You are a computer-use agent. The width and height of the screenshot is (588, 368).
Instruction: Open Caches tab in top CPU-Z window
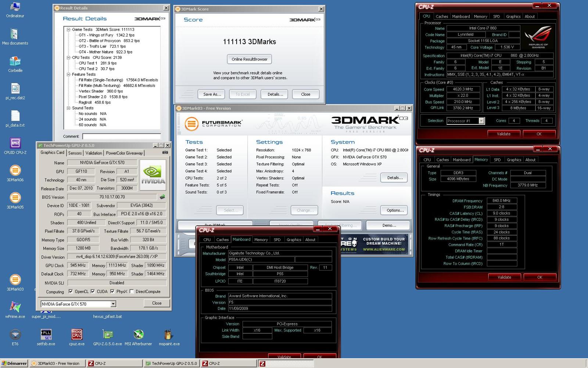tap(442, 17)
